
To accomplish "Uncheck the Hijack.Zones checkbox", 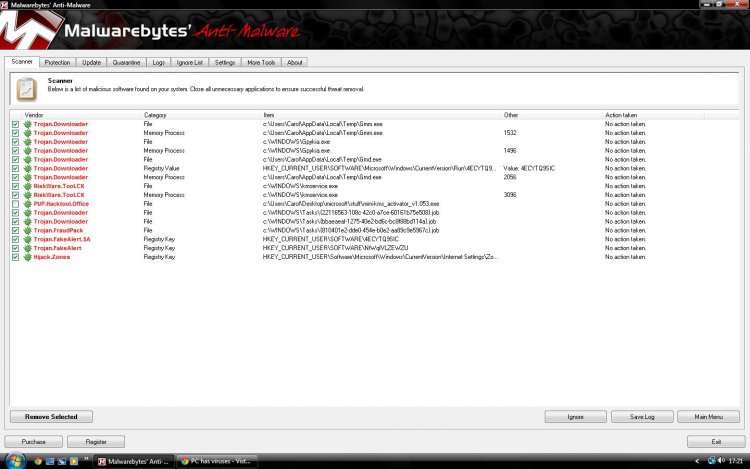I will pyautogui.click(x=15, y=257).
